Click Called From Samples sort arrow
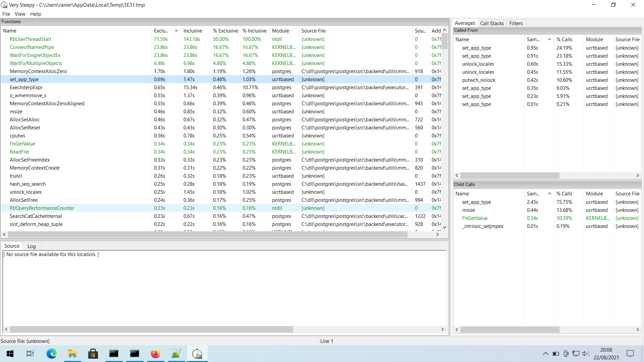Image resolution: width=644 pixels, height=362 pixels. [x=549, y=40]
